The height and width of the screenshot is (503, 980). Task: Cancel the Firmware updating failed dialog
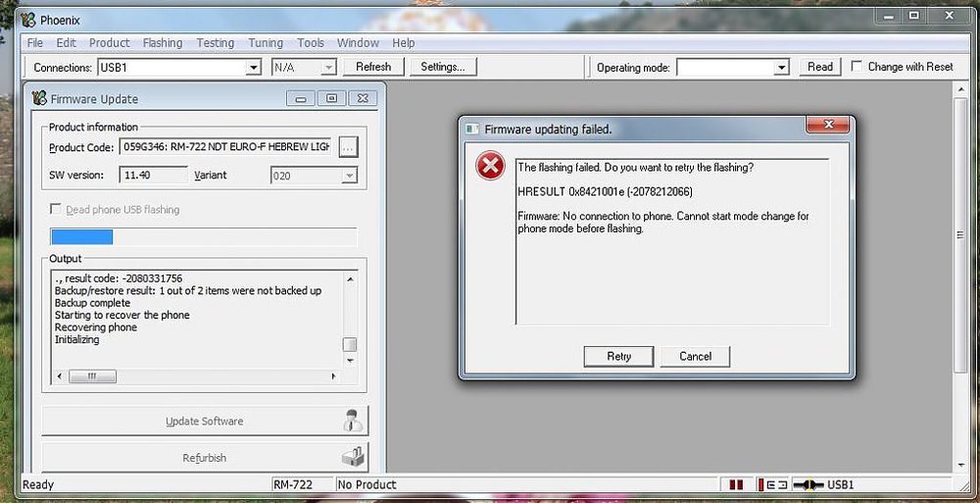coord(695,357)
